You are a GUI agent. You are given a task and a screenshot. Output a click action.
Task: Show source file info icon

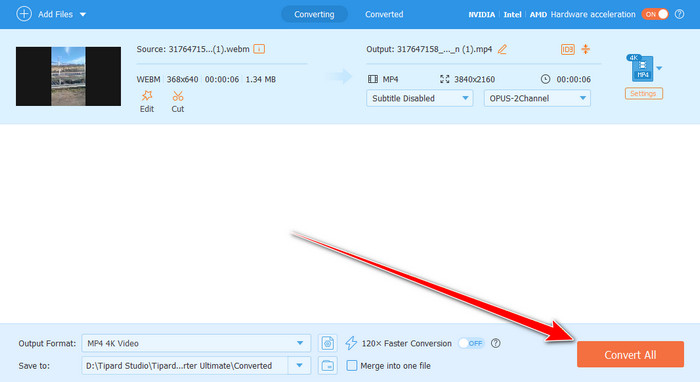259,49
